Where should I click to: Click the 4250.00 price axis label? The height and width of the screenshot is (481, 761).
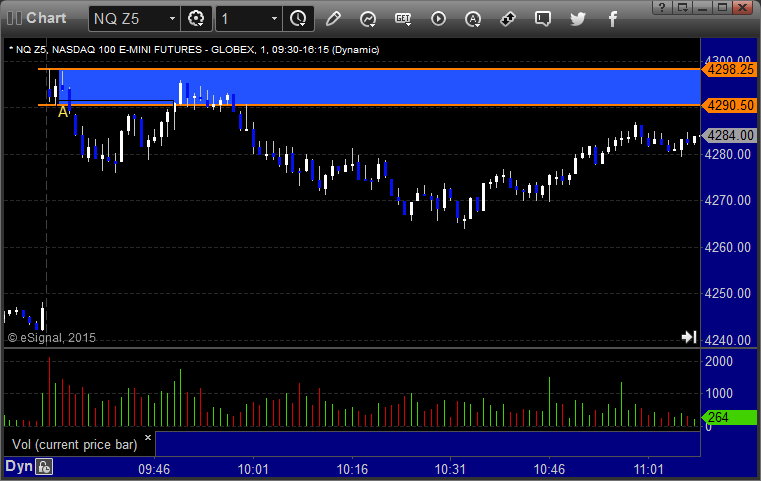coord(728,293)
